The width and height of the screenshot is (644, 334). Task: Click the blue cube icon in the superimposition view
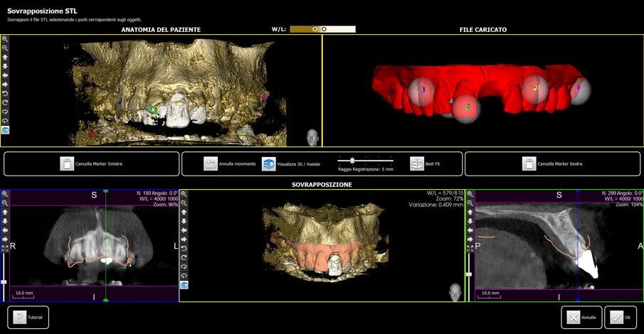184,285
